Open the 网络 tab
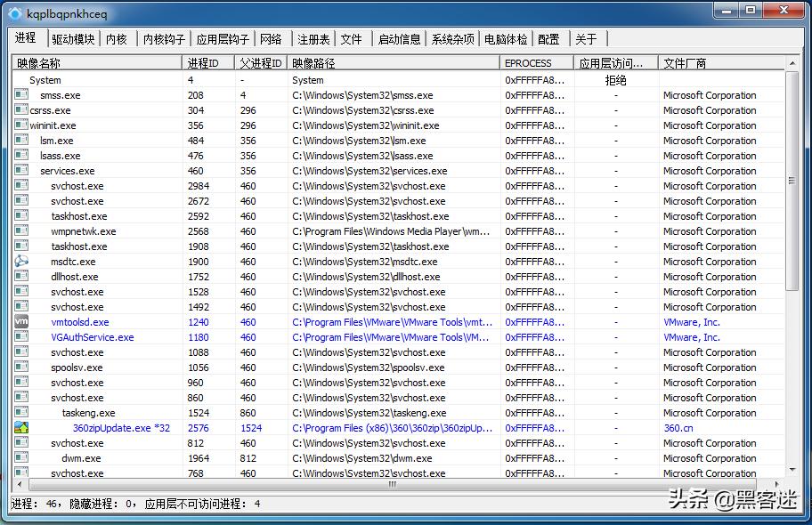Viewport: 812px width, 525px height. coord(272,38)
